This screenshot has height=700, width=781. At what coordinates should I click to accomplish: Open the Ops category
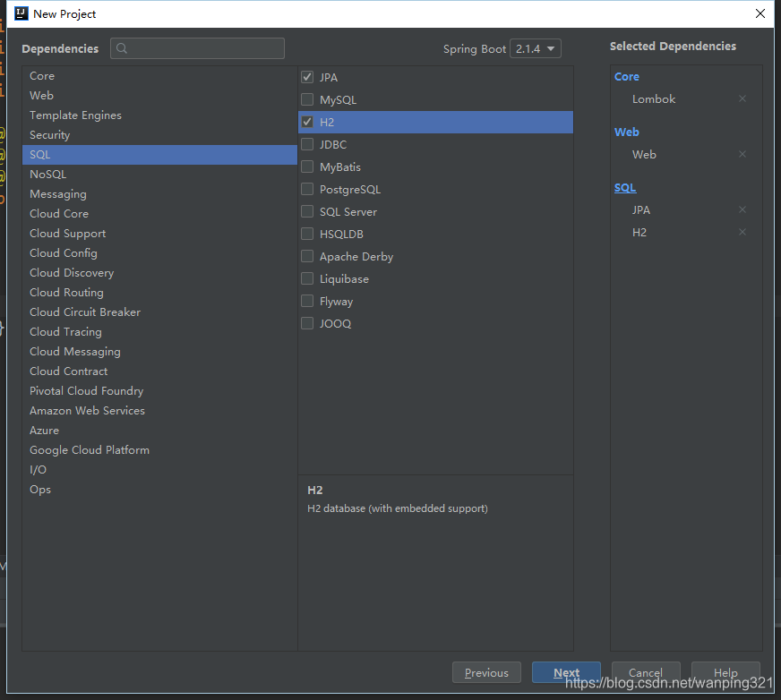pyautogui.click(x=159, y=490)
